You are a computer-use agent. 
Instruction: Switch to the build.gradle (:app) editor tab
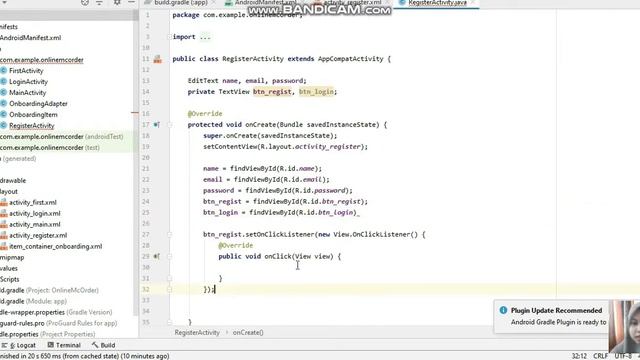point(181,2)
